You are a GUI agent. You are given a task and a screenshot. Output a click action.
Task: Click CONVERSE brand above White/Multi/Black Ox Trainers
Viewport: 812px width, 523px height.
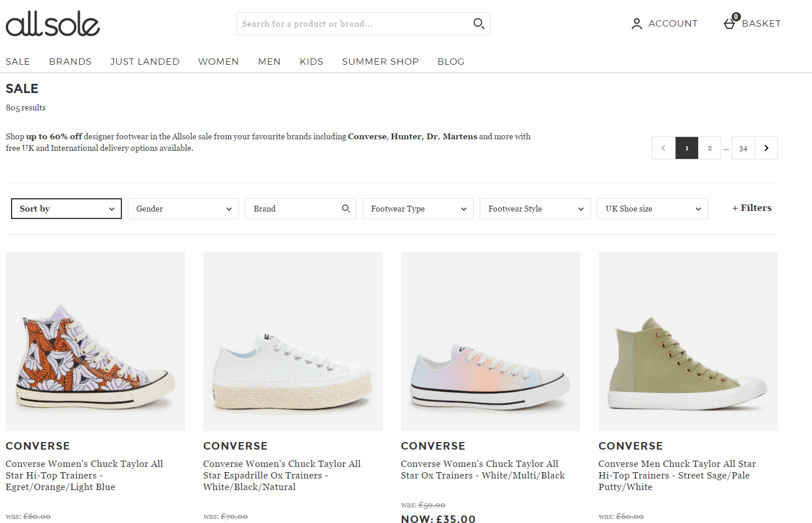pyautogui.click(x=433, y=446)
